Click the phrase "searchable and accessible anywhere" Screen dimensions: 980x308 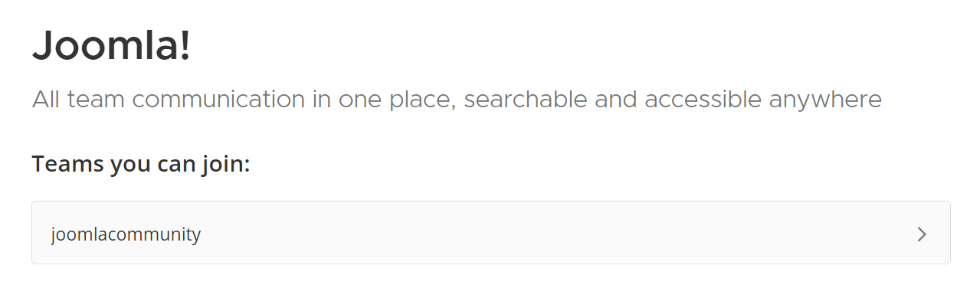tap(673, 100)
